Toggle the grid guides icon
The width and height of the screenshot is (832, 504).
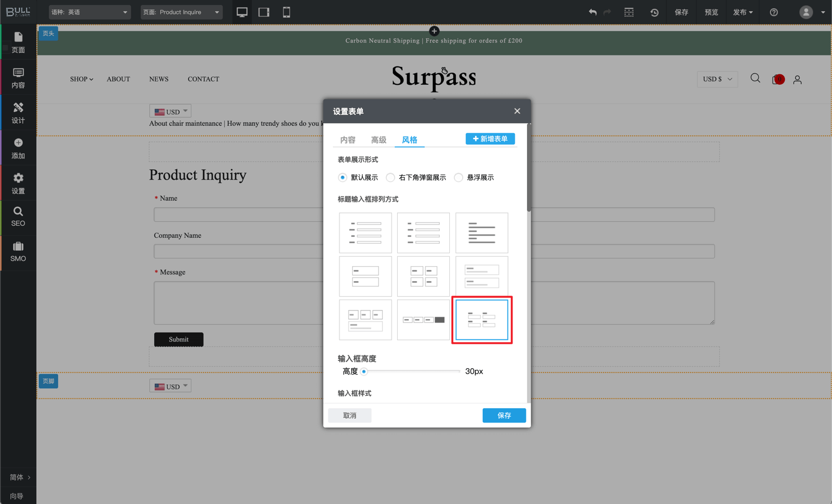629,12
